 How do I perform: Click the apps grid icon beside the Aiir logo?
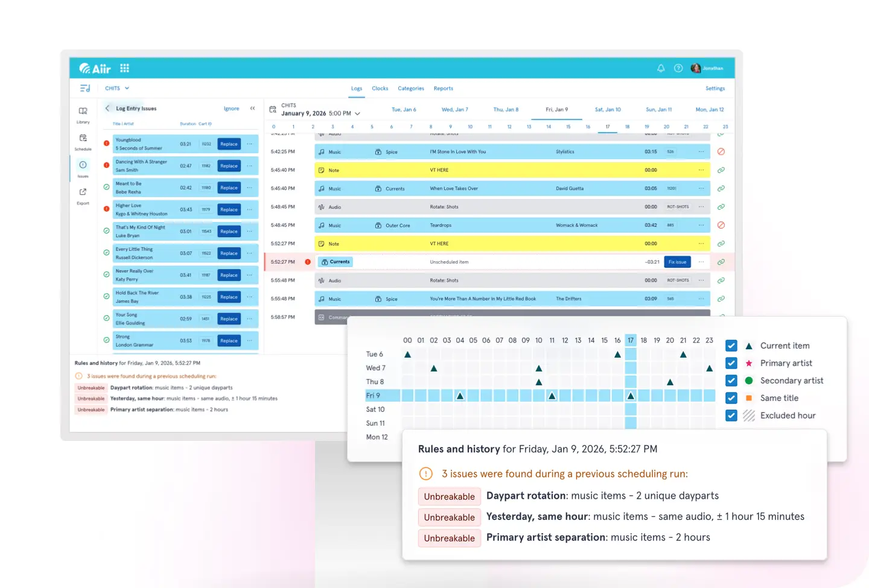[124, 68]
